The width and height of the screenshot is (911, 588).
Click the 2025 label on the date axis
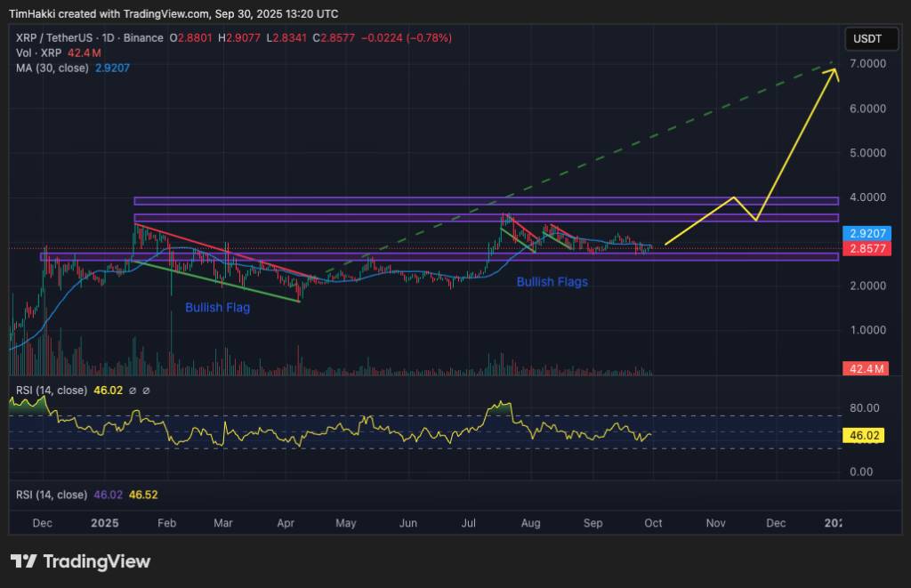[104, 524]
